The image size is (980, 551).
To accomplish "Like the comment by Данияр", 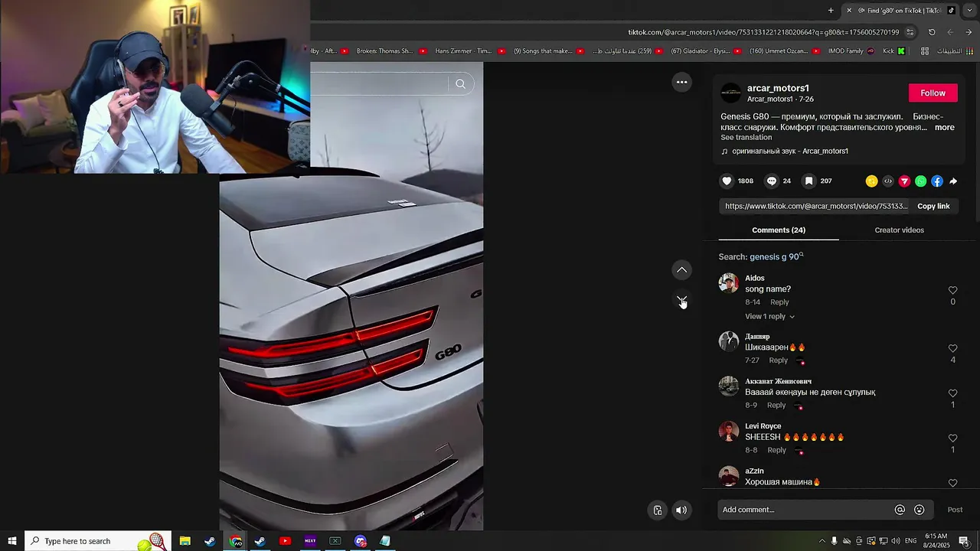I will [952, 348].
